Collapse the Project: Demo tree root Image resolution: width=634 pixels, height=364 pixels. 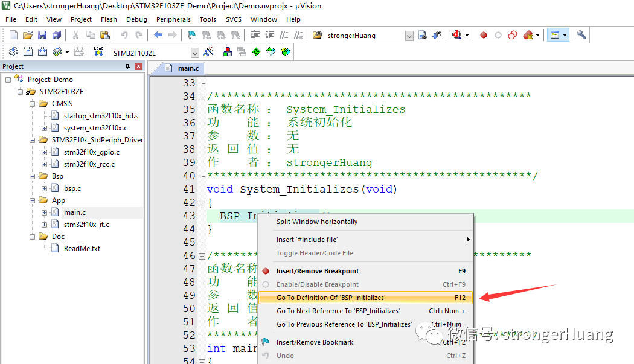coord(8,80)
